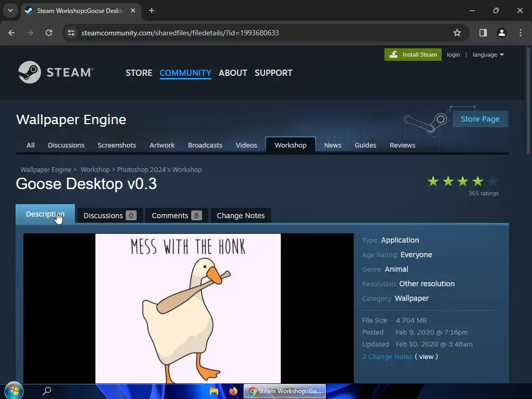Viewport: 532px width, 399px height.
Task: Click Wallpaper Engine breadcrumb link
Action: [x=46, y=170]
